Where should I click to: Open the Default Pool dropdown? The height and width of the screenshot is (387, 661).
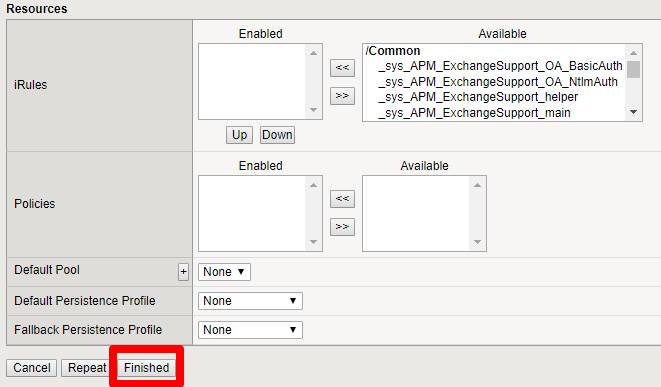click(x=224, y=272)
